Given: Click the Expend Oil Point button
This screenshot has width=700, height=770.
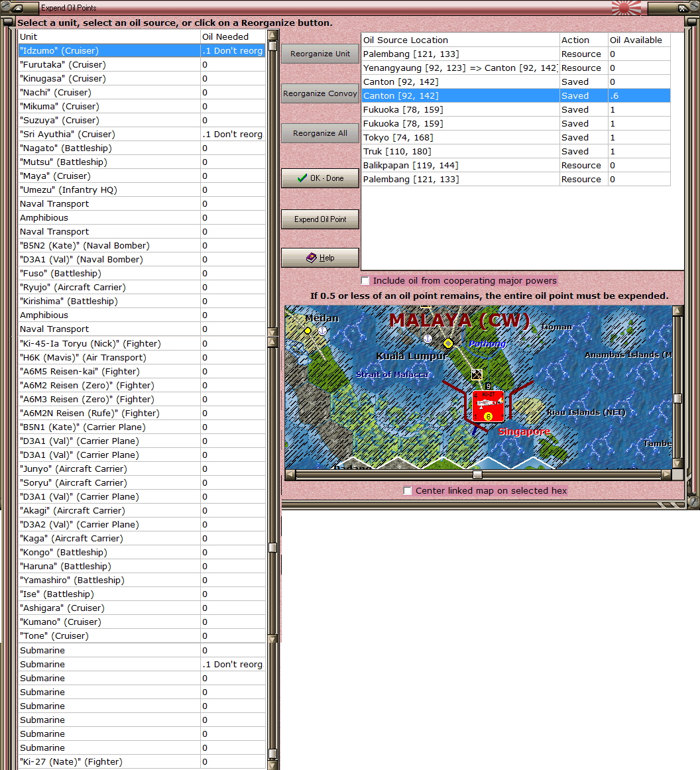Looking at the screenshot, I should click(320, 219).
